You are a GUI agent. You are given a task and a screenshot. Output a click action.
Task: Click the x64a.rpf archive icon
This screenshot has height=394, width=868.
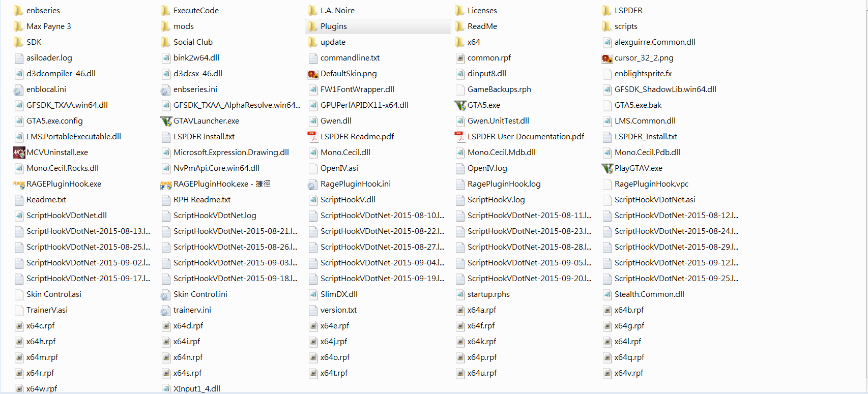(x=460, y=310)
